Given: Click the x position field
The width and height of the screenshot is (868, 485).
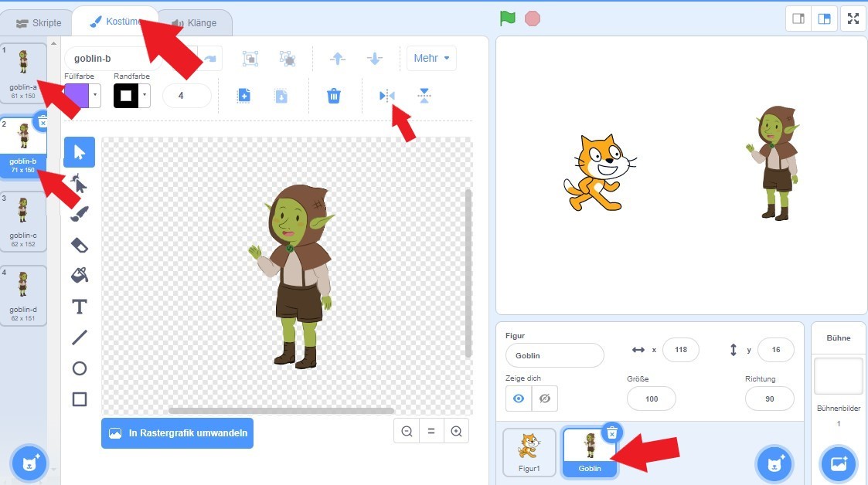Looking at the screenshot, I should pos(681,350).
